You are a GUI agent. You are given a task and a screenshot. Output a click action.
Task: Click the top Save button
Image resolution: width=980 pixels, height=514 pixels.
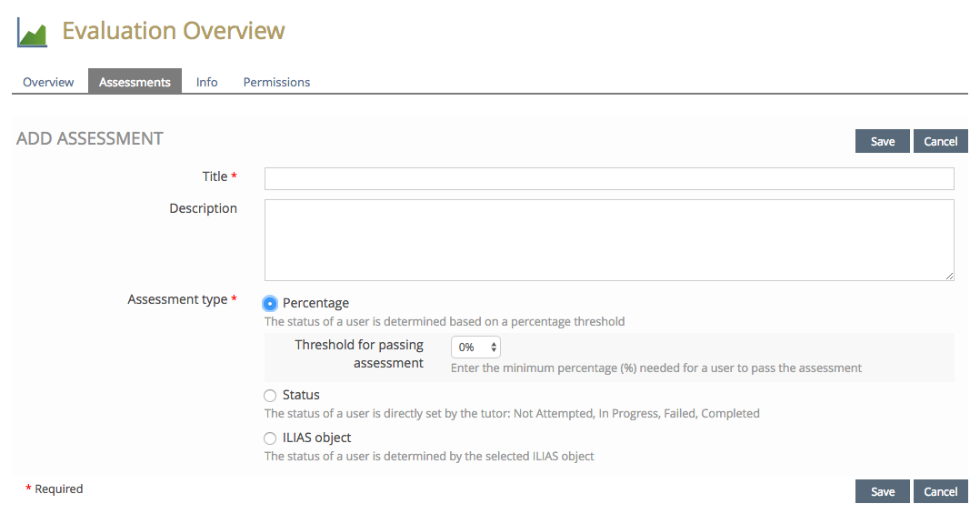pos(882,141)
